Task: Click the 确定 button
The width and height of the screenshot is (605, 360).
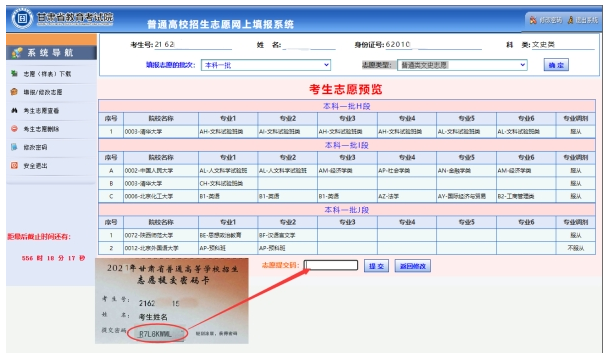Action: click(x=556, y=65)
